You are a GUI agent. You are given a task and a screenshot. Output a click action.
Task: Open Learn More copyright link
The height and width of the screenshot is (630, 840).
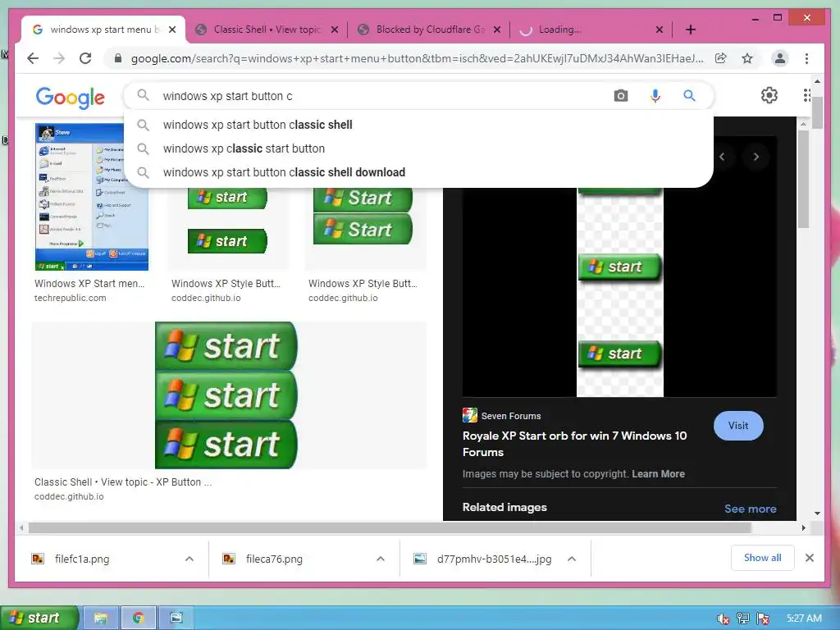click(x=658, y=473)
